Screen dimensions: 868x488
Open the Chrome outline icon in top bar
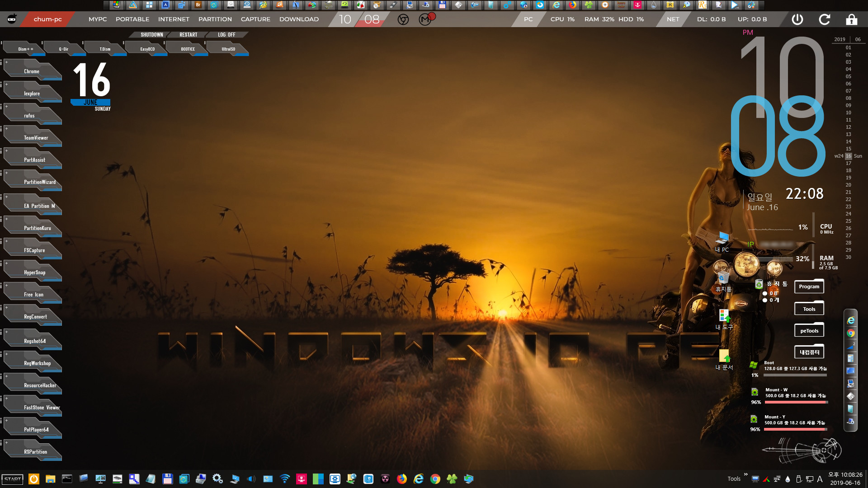pos(403,19)
